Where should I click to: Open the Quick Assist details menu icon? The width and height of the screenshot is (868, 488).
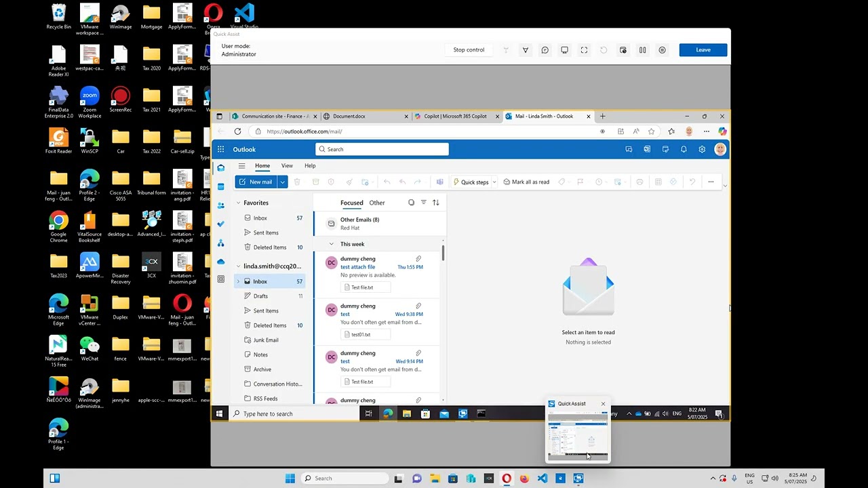(x=662, y=50)
